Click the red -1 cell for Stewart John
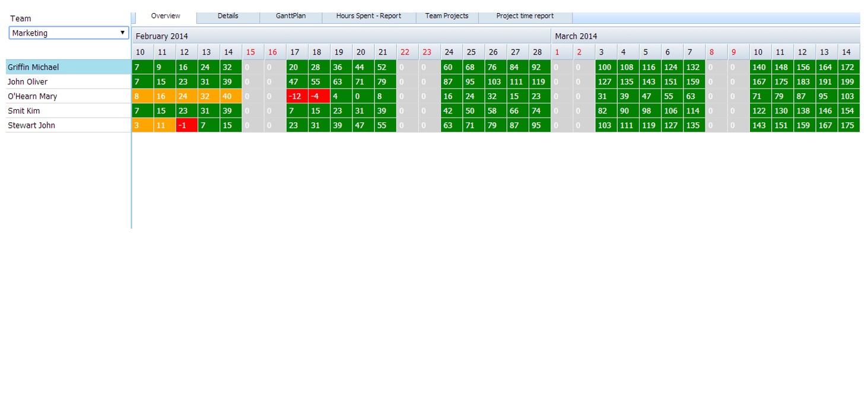Screen dimensions: 868x402 [187, 125]
